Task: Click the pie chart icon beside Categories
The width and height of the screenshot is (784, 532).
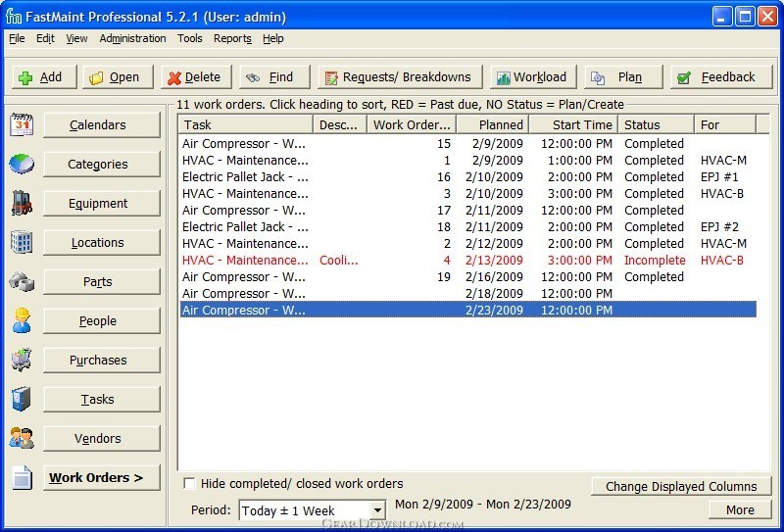Action: [22, 164]
